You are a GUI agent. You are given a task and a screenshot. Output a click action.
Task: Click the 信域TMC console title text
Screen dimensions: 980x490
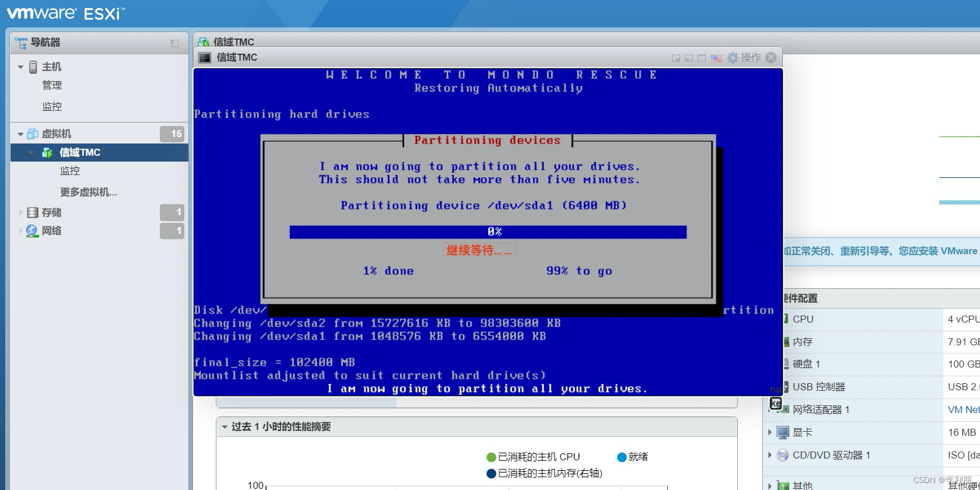pyautogui.click(x=237, y=57)
